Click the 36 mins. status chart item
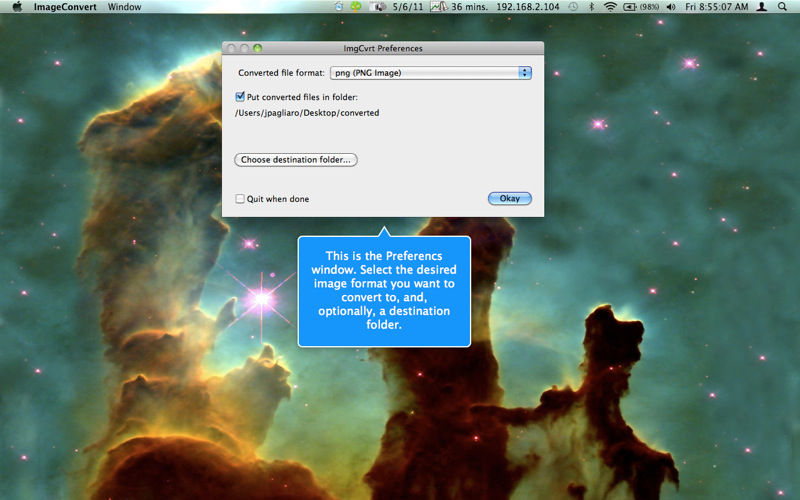The image size is (800, 500). [459, 7]
